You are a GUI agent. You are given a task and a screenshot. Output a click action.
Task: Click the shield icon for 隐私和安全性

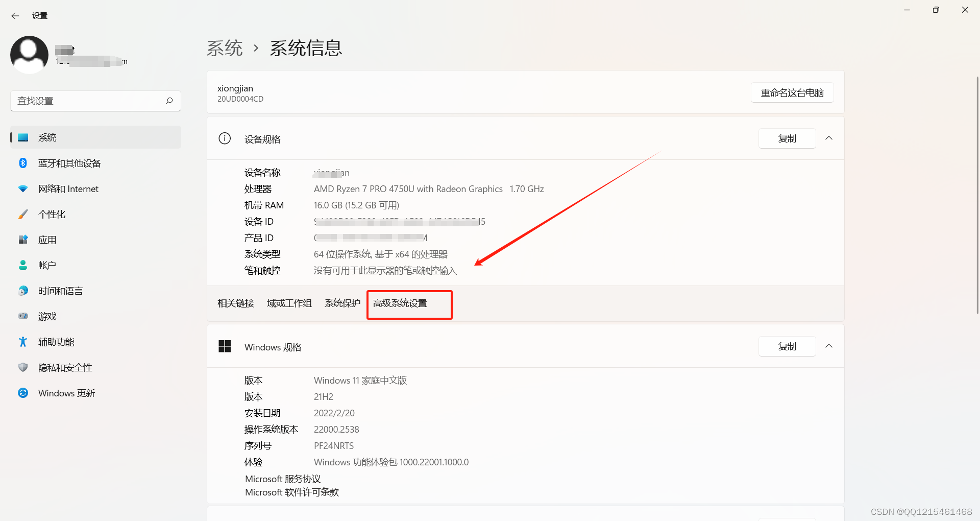coord(23,367)
